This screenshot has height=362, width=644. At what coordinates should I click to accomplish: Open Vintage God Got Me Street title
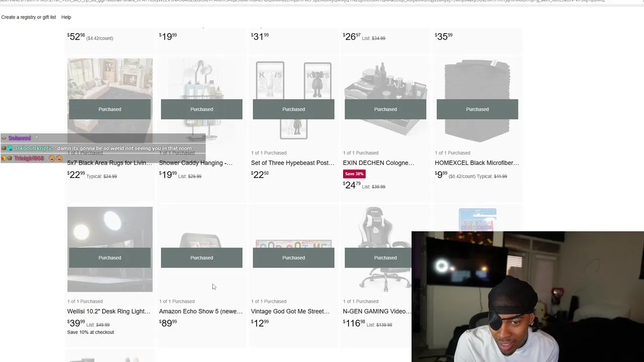pyautogui.click(x=290, y=311)
